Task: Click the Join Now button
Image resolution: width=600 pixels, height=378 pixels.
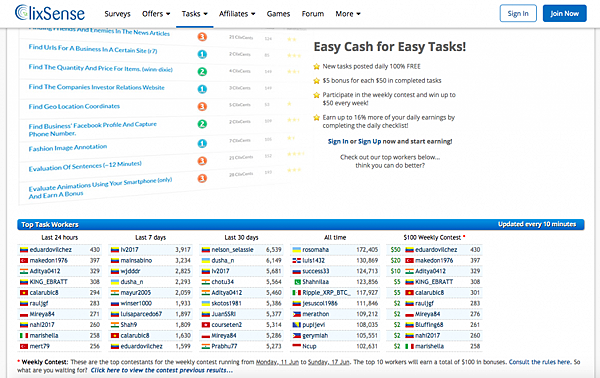Action: tap(564, 13)
